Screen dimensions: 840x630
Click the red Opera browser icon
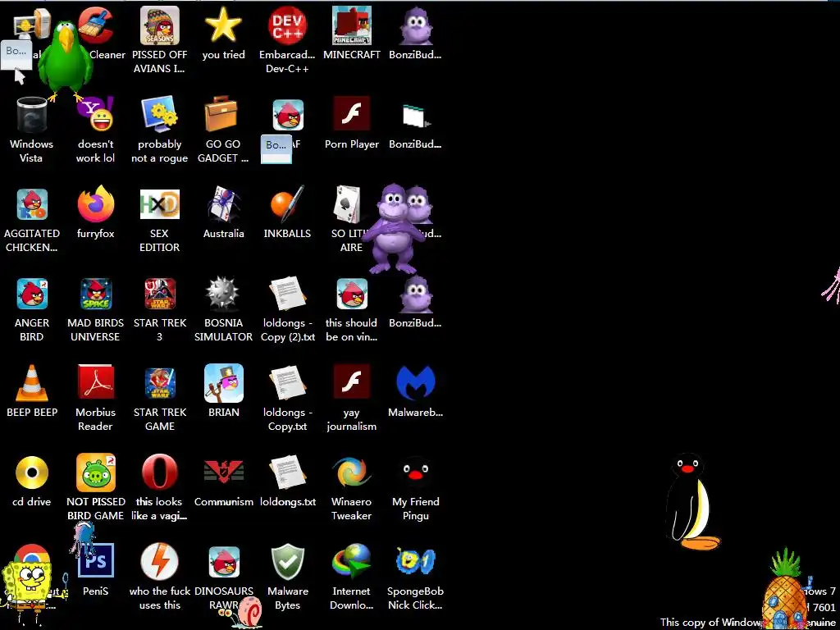(160, 472)
